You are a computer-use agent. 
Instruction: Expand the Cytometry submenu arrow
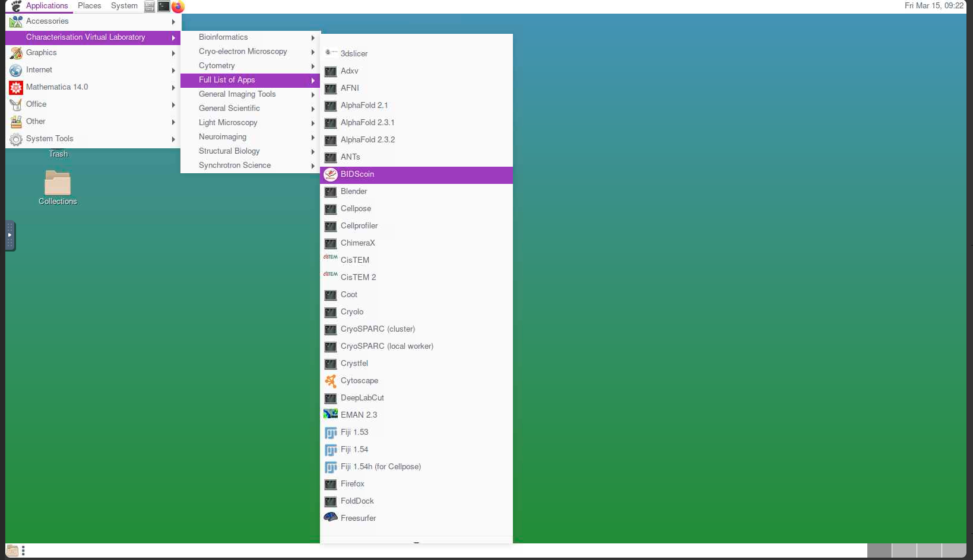pos(313,66)
